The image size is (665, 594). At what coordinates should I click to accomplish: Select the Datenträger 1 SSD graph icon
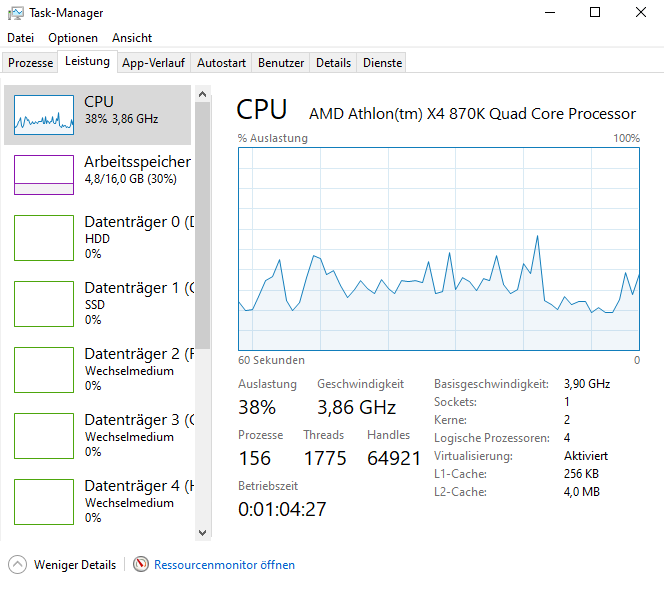coord(44,304)
